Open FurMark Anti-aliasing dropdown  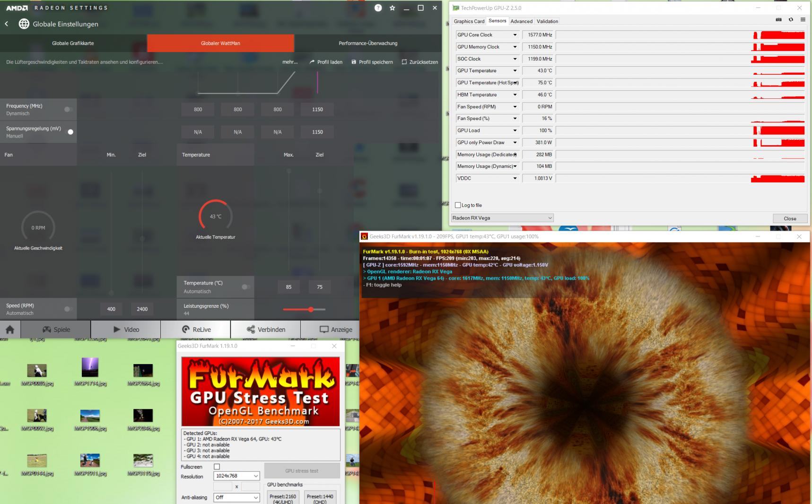(236, 497)
